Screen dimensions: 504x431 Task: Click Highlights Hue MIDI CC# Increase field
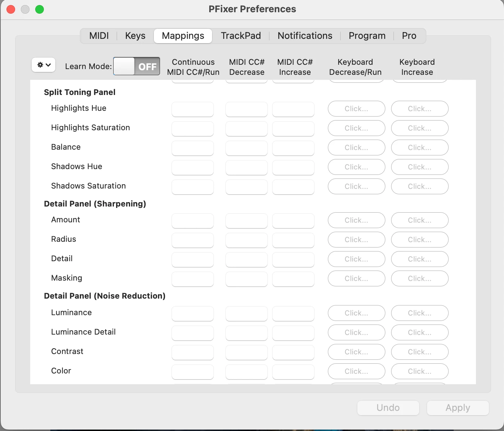coord(293,109)
